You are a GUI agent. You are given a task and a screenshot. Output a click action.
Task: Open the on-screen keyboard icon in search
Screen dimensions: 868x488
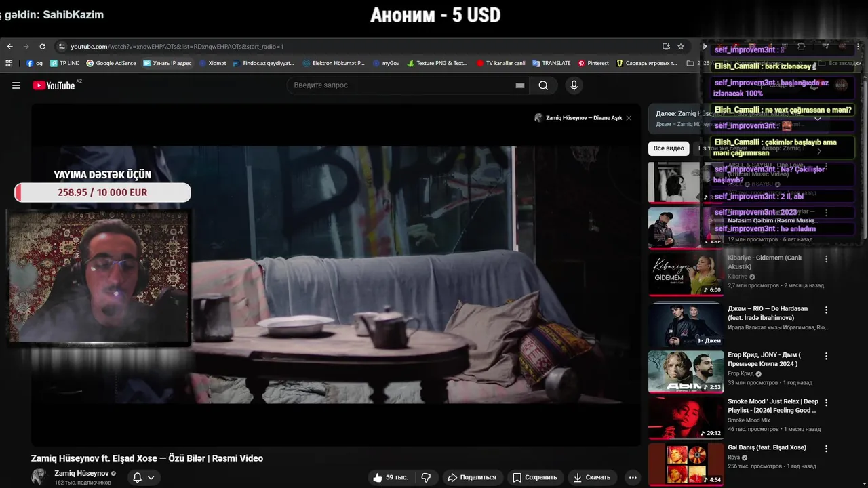[x=520, y=85]
